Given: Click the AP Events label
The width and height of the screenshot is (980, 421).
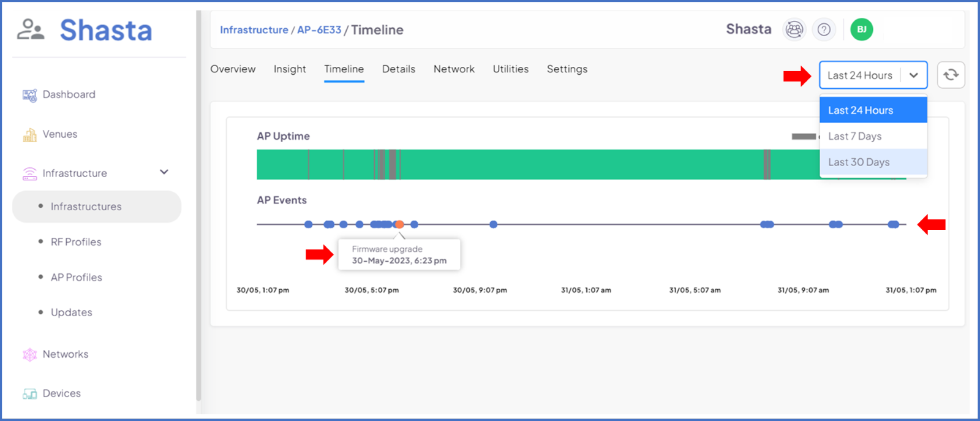Looking at the screenshot, I should click(x=282, y=200).
